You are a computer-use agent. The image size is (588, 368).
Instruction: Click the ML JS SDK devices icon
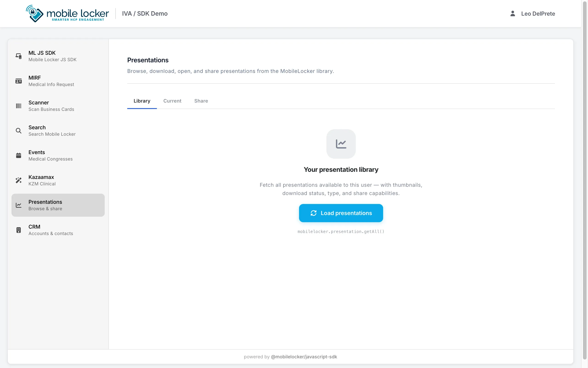pyautogui.click(x=18, y=56)
